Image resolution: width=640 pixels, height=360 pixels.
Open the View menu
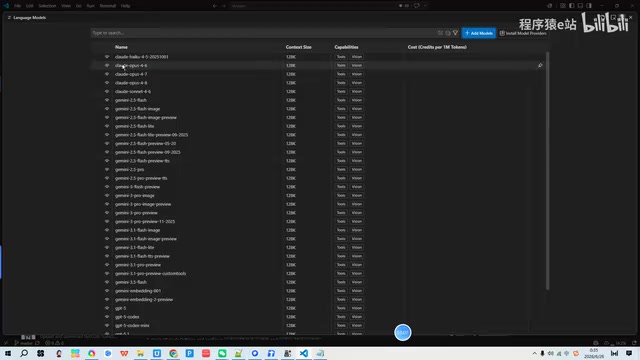coord(66,6)
